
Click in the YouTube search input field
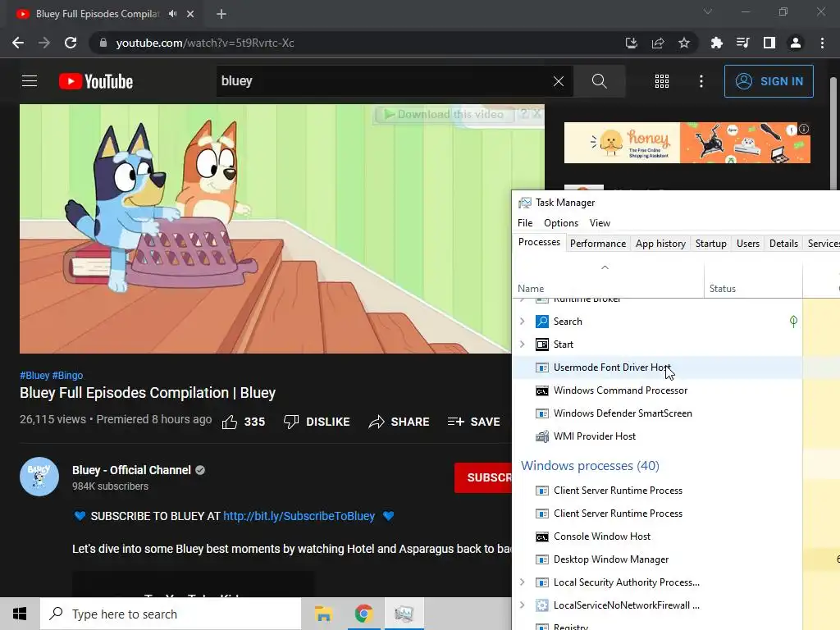pyautogui.click(x=384, y=81)
